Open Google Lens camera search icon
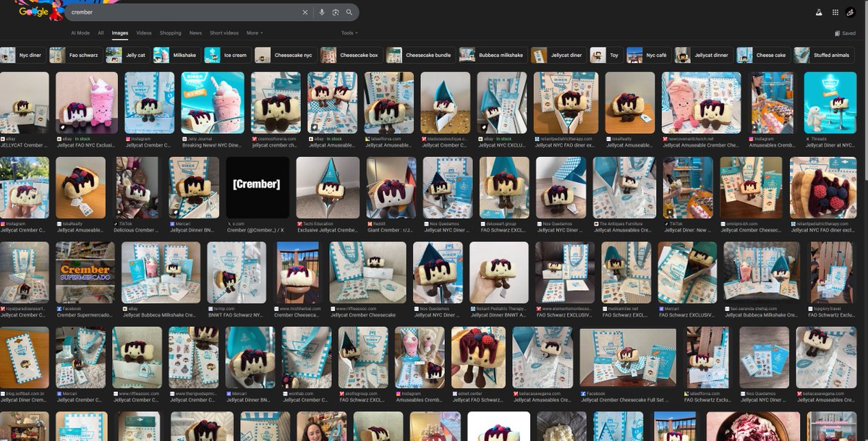Viewport: 868px width, 441px height. pyautogui.click(x=336, y=12)
